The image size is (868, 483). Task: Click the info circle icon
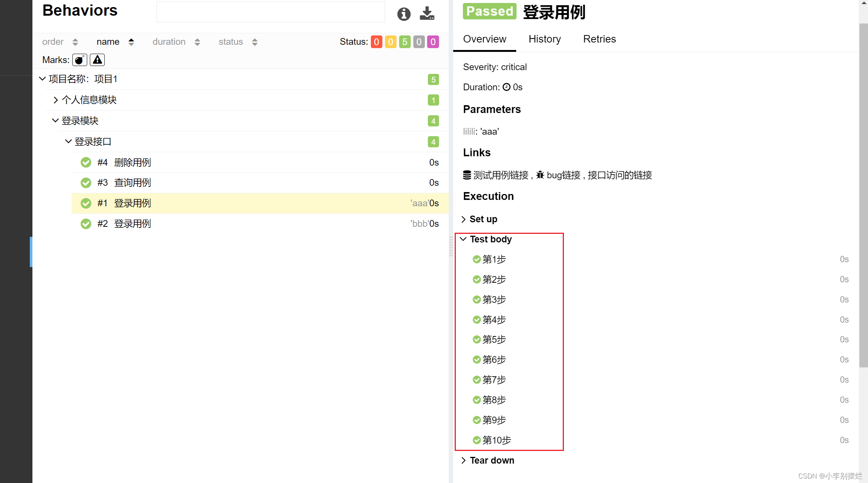click(x=404, y=14)
